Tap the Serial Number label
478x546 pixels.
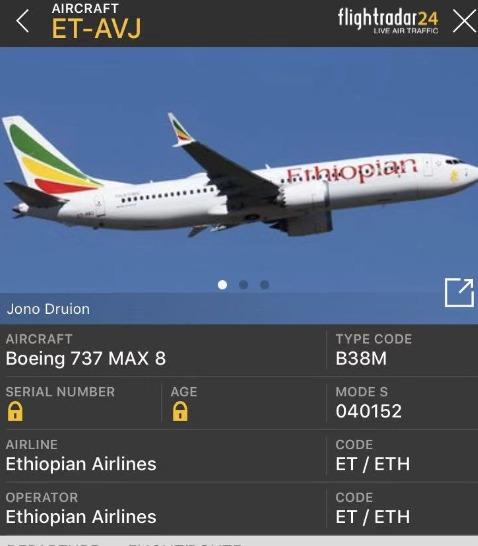click(x=60, y=392)
